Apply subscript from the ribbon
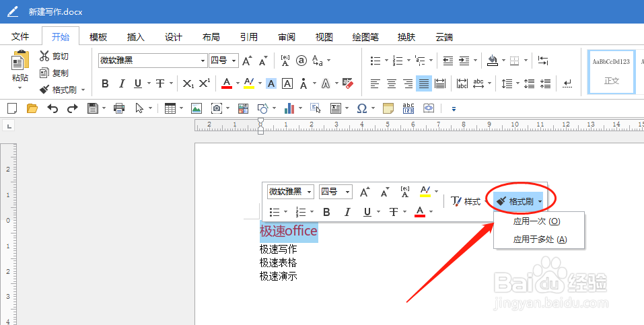 (188, 83)
